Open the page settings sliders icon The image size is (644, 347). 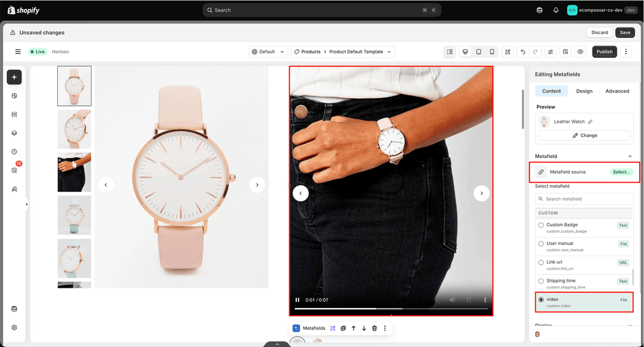click(550, 52)
